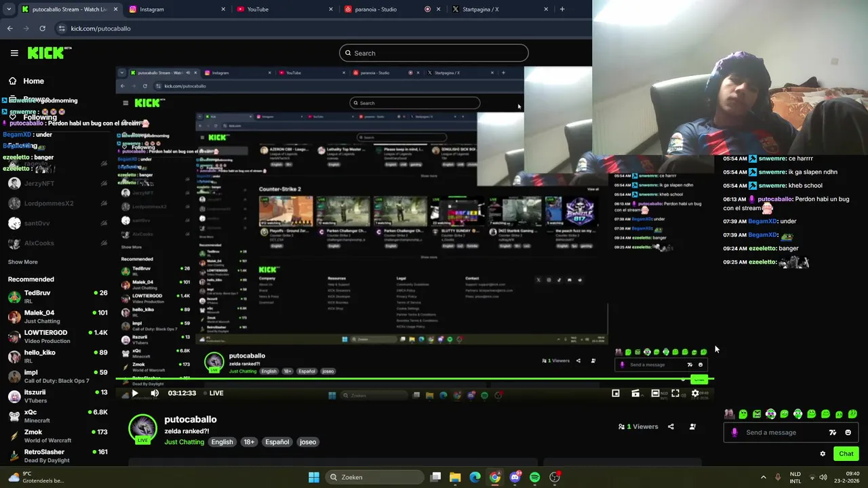868x488 pixels.
Task: Open the emote picker smiley icon
Action: (x=848, y=432)
